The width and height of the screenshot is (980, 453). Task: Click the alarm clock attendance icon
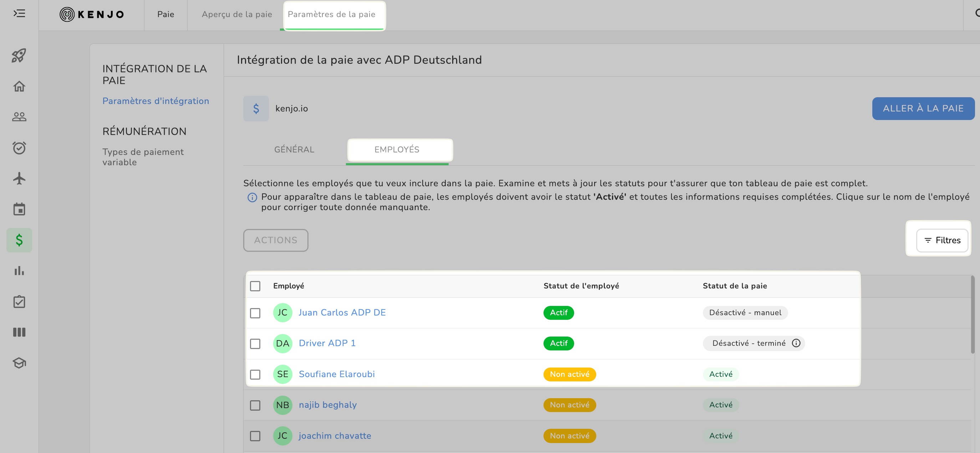pos(19,147)
